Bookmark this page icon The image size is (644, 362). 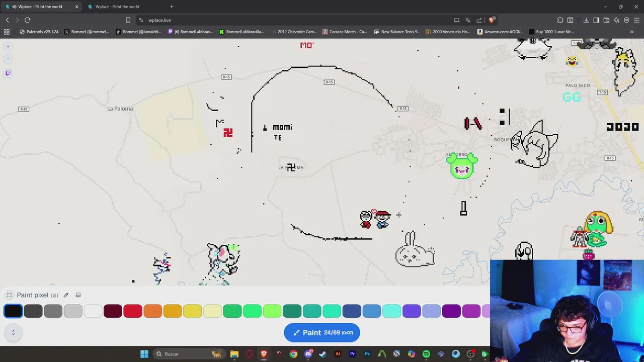[128, 20]
